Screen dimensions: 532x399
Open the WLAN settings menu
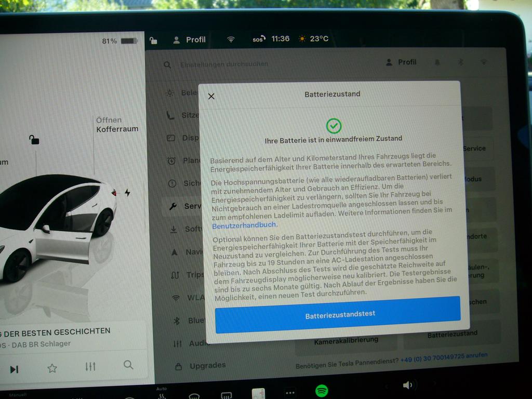[188, 298]
